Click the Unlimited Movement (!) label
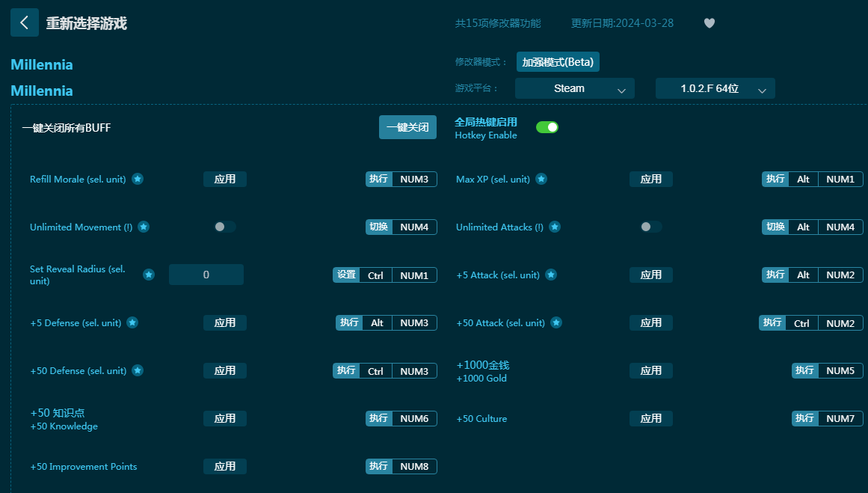Image resolution: width=868 pixels, height=493 pixels. tap(81, 227)
